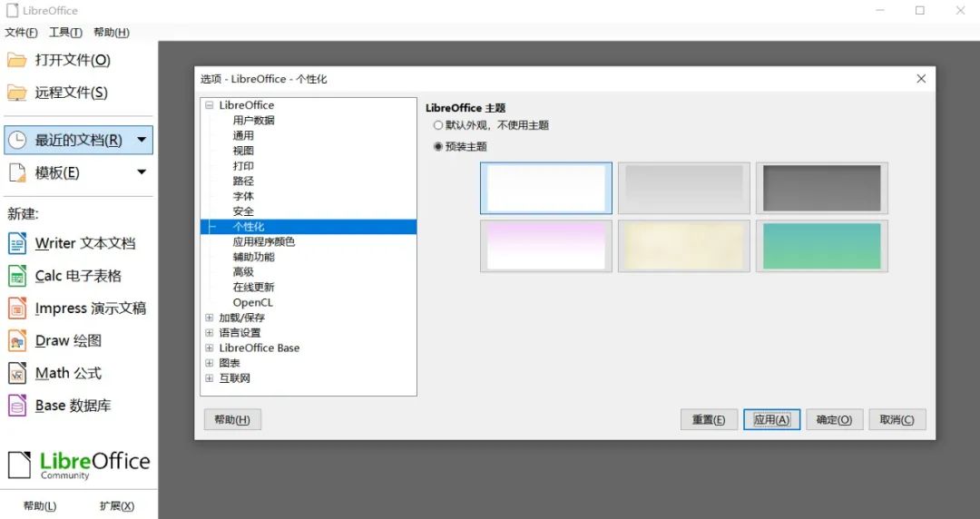This screenshot has width=980, height=519.
Task: Select the 默认外观，不使用主题 radio button
Action: [438, 125]
